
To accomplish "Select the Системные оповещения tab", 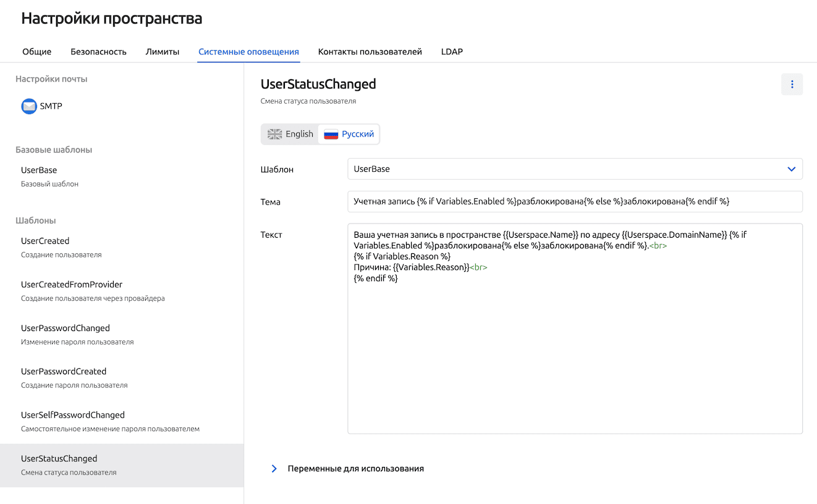I will pos(248,51).
